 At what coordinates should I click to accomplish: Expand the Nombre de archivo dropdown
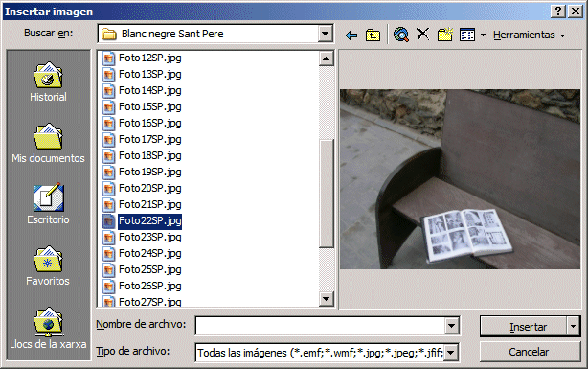point(451,326)
